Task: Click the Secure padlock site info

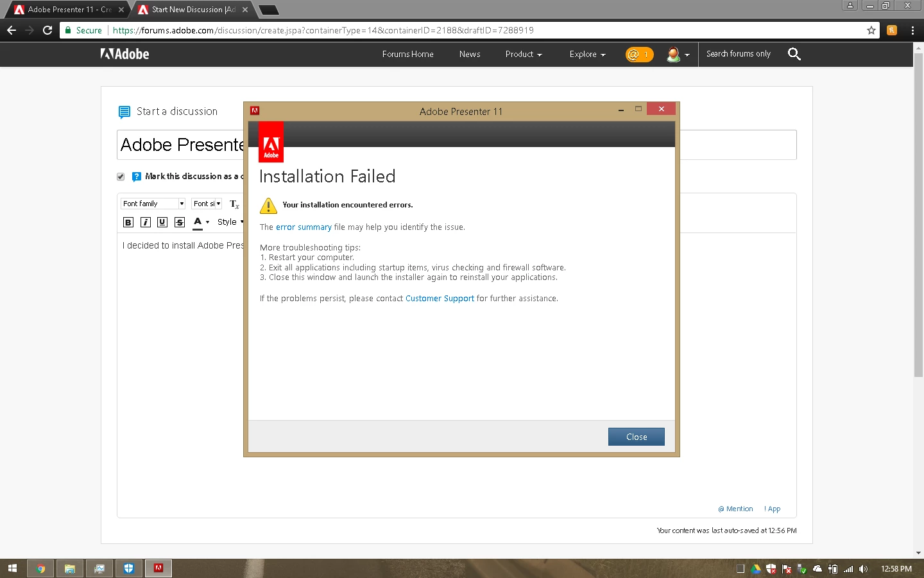Action: 83,30
